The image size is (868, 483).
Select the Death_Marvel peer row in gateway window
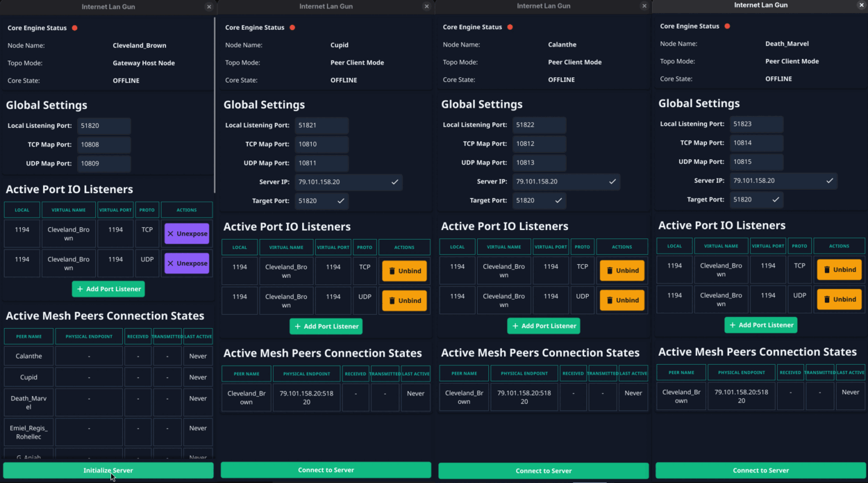point(108,402)
